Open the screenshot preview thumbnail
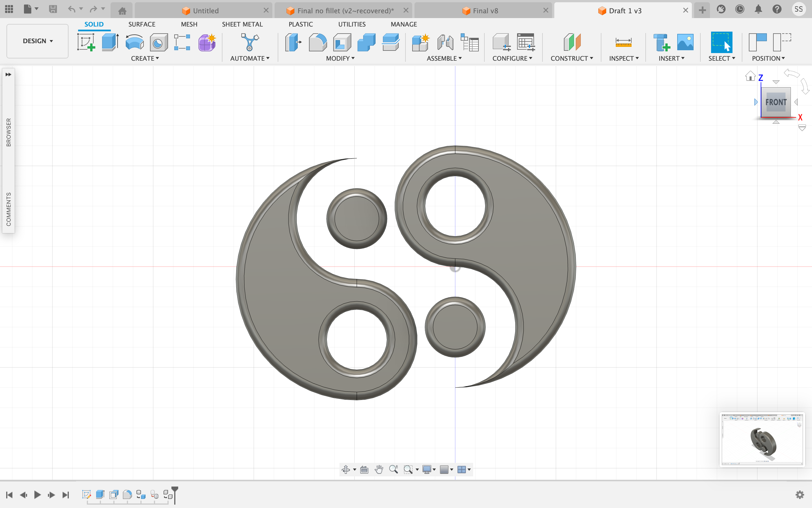Screen dimensions: 812x508 762,440
